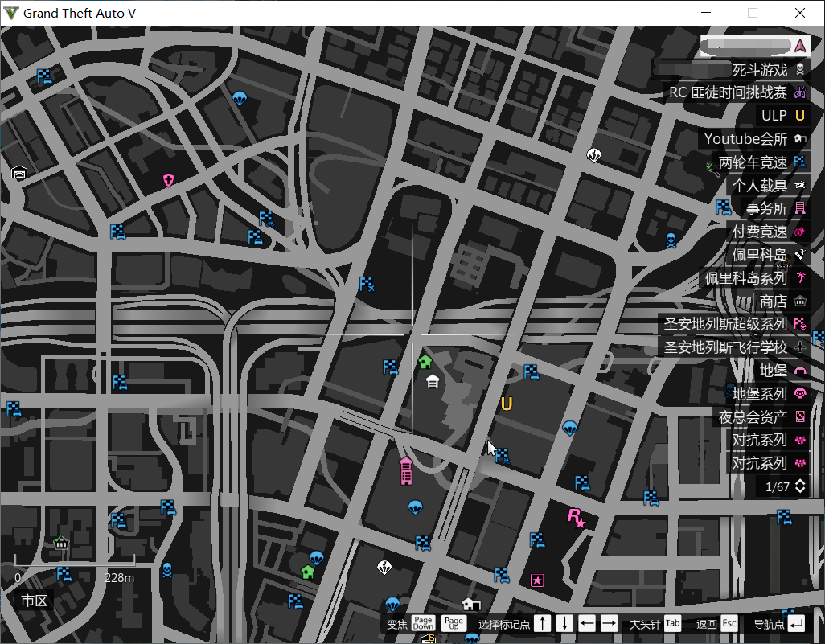Click the Page Up zoom key hint
This screenshot has width=825, height=644.
[454, 623]
